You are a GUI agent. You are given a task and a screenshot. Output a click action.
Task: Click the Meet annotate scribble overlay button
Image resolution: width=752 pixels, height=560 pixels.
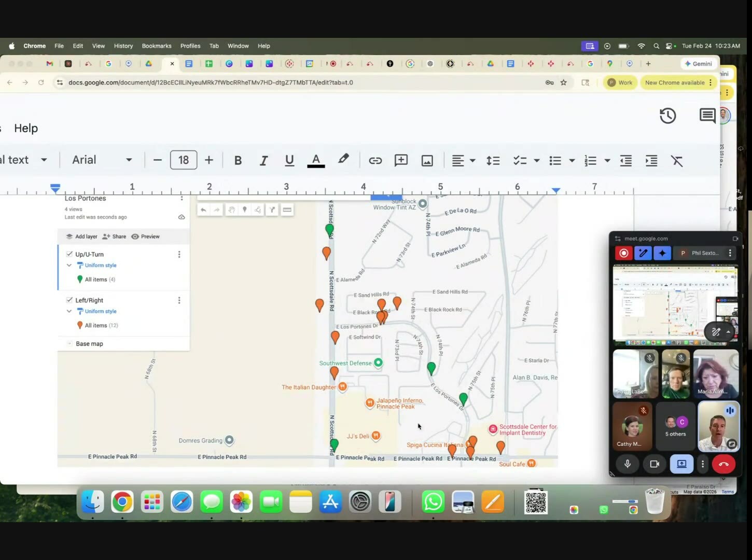tap(716, 332)
